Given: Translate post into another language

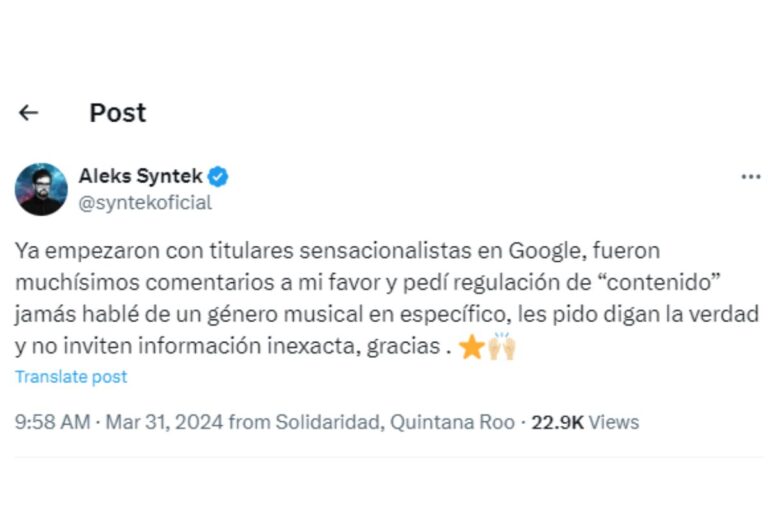Looking at the screenshot, I should [x=71, y=376].
